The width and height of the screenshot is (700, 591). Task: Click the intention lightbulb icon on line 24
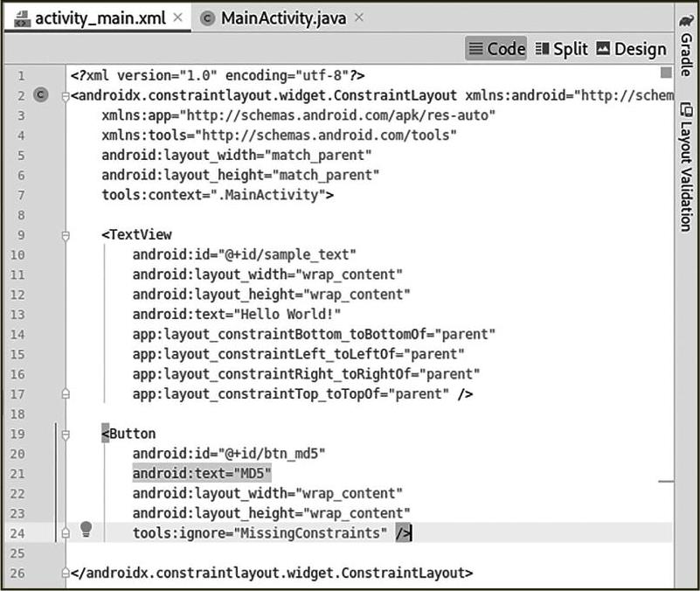pyautogui.click(x=86, y=529)
